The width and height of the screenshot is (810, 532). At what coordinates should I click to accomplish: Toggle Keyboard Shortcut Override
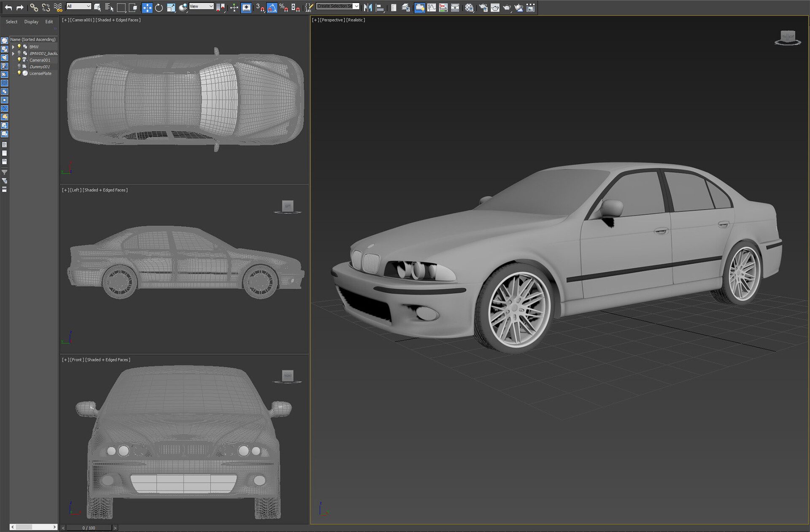(246, 8)
